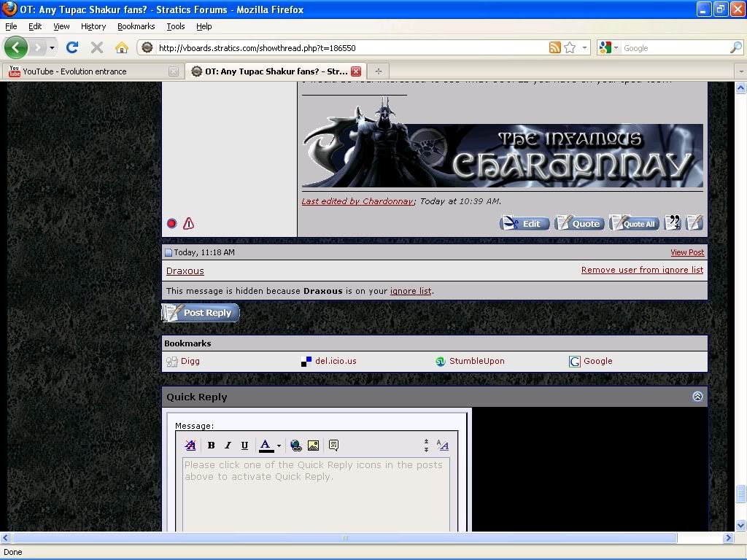Open the File menu
This screenshot has height=560, width=747.
tap(11, 26)
